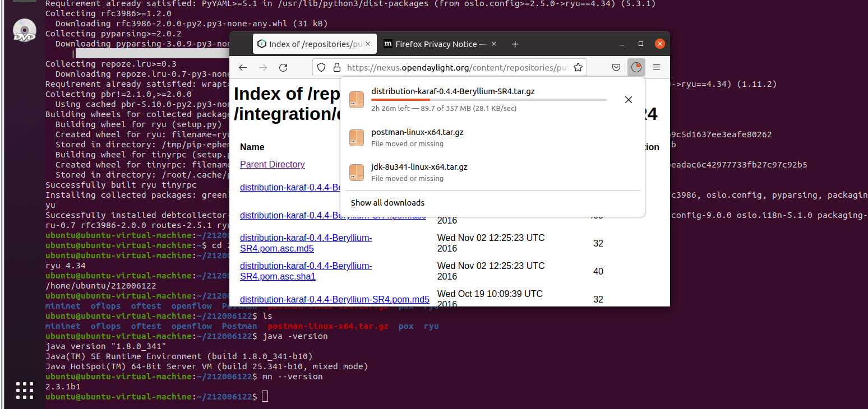This screenshot has height=409, width=868.
Task: Open a new browser tab
Action: [x=515, y=44]
